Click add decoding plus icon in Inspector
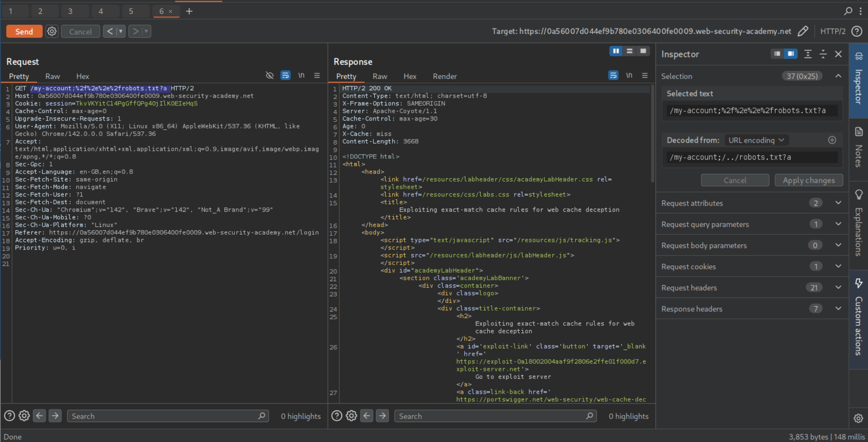868x442 pixels. [x=832, y=140]
